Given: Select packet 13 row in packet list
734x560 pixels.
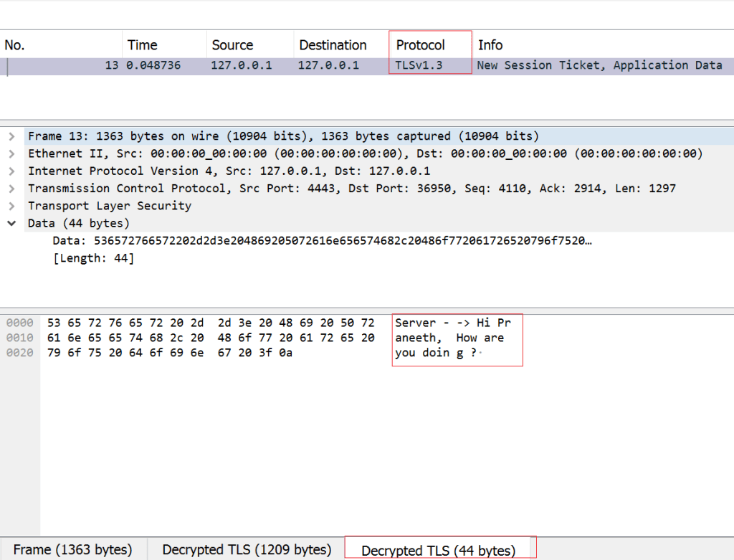Looking at the screenshot, I should pyautogui.click(x=358, y=65).
